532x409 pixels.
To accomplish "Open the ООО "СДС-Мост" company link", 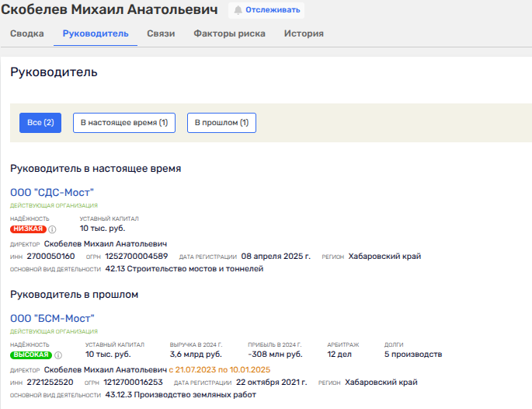I will coord(52,192).
